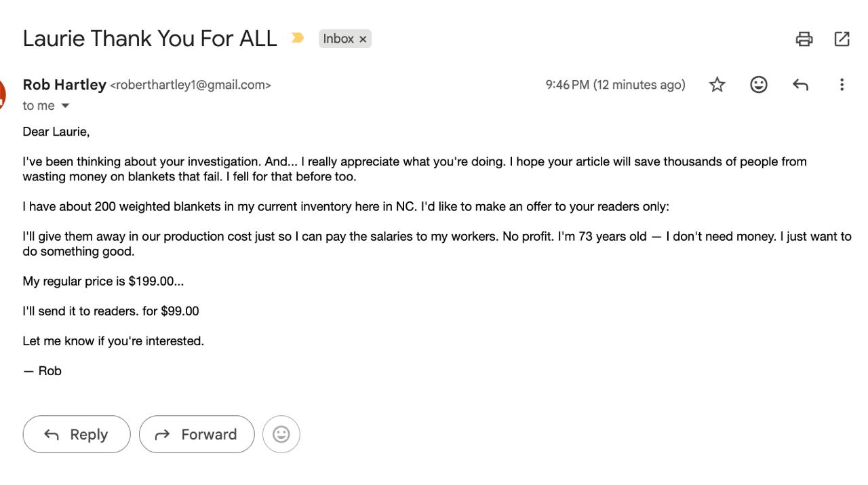This screenshot has width=868, height=485.
Task: Reply using the arrow icon in the header
Action: pos(800,84)
